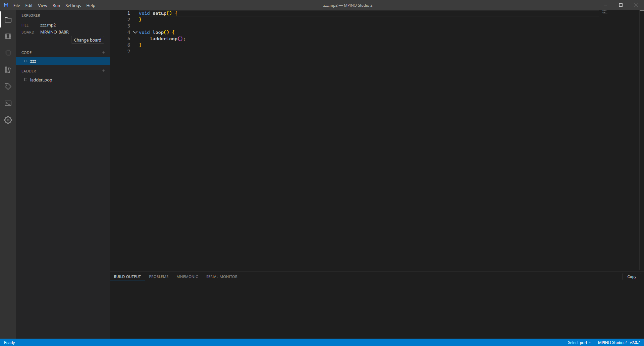The width and height of the screenshot is (644, 346).
Task: Open the Explorer folder icon in sidebar
Action: [8, 20]
